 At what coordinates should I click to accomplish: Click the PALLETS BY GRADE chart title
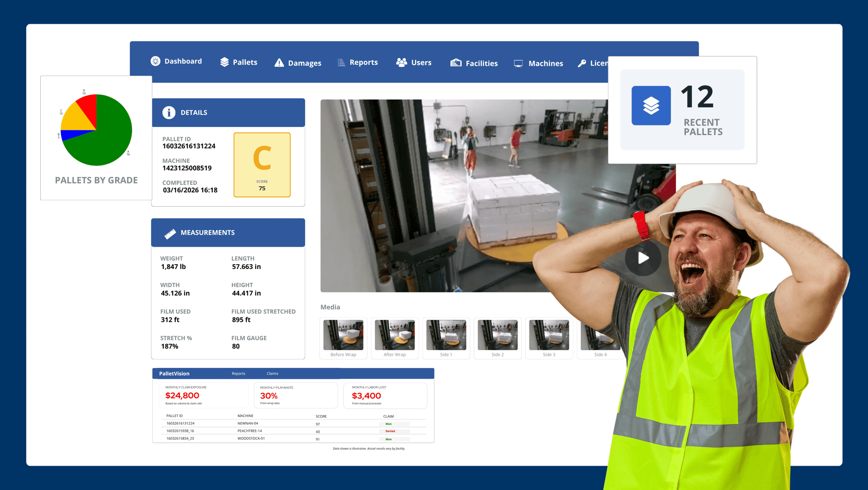click(x=96, y=180)
